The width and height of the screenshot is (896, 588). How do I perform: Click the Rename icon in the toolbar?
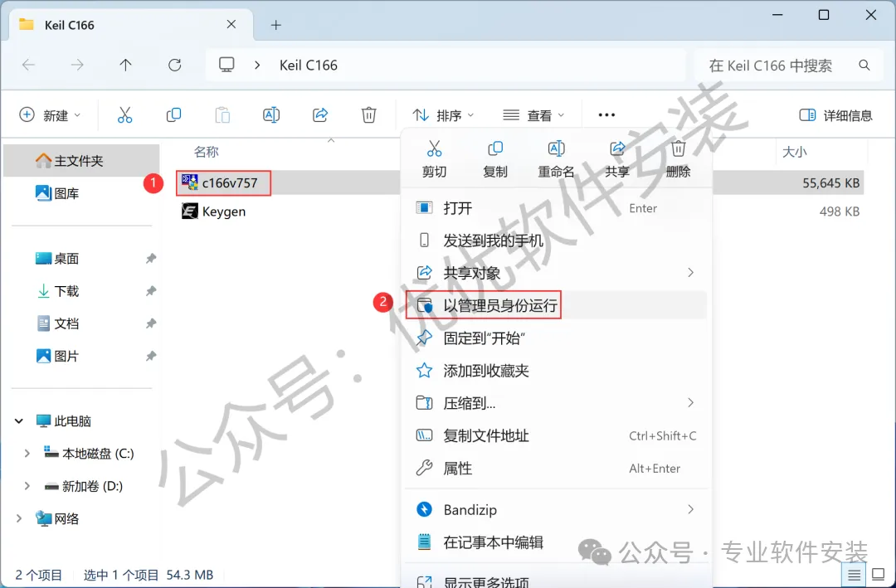click(x=271, y=114)
